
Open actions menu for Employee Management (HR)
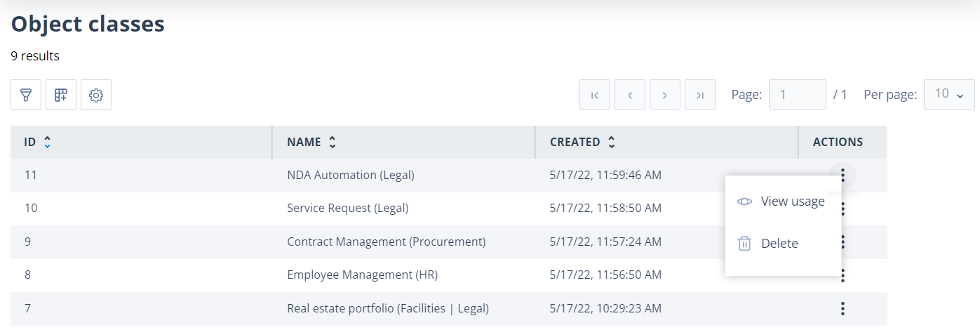[x=843, y=275]
